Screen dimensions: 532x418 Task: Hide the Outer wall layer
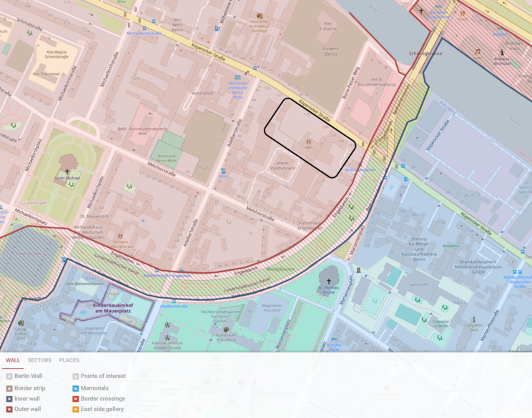tap(9, 410)
